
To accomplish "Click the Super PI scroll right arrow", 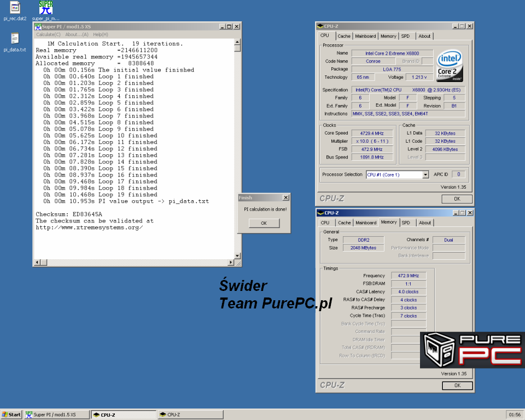I will click(x=231, y=262).
